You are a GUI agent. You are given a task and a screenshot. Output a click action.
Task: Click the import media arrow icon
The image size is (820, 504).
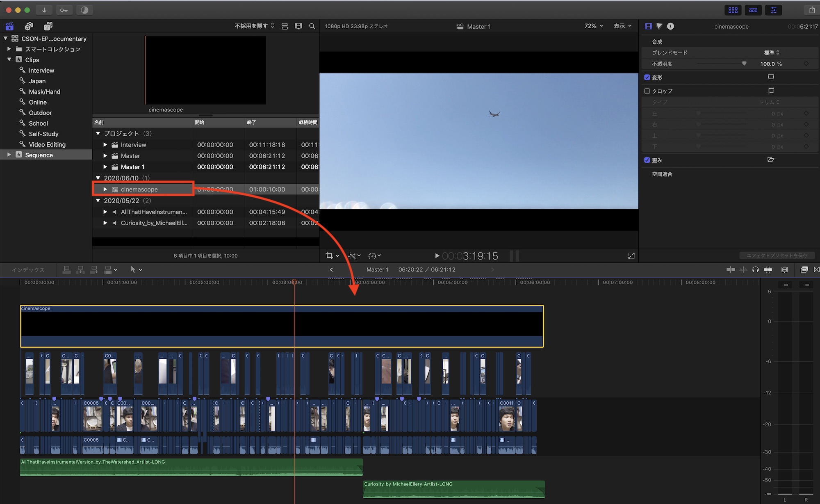pyautogui.click(x=44, y=10)
